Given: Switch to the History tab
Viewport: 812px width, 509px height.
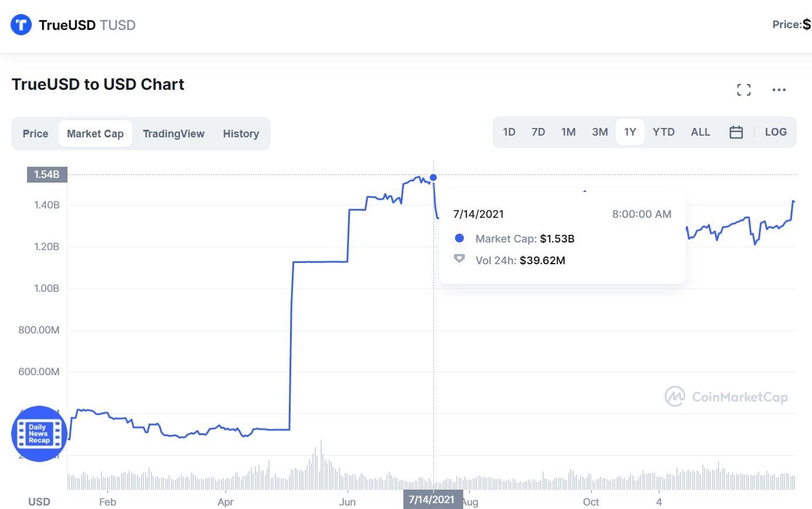Looking at the screenshot, I should (x=241, y=133).
